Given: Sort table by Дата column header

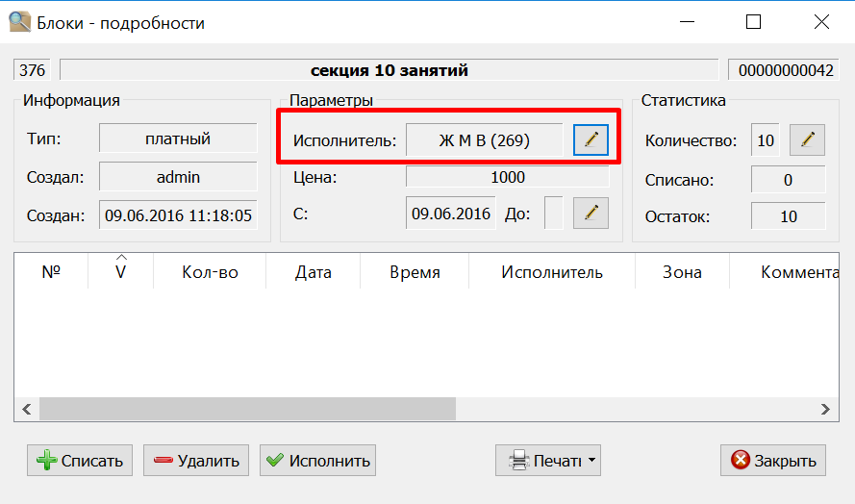Looking at the screenshot, I should point(313,271).
